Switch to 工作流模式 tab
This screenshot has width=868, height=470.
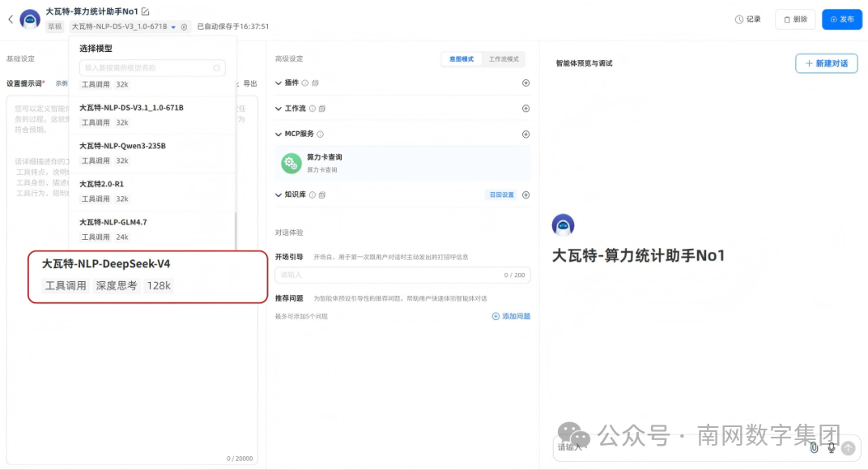(x=504, y=59)
